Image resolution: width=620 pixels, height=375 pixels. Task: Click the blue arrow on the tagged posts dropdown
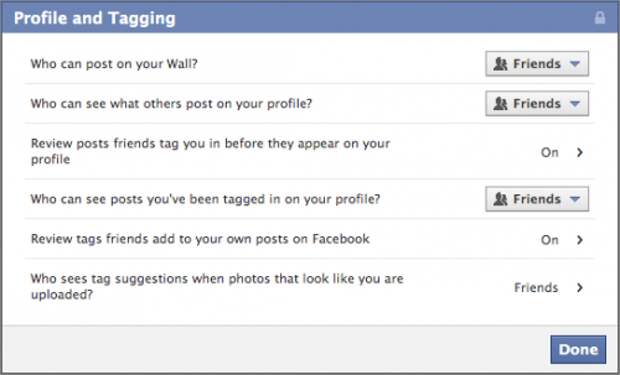(575, 199)
